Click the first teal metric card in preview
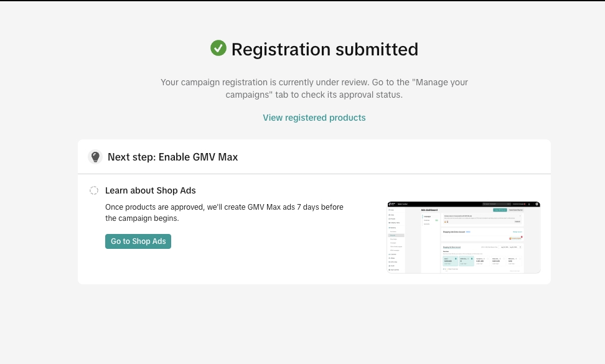Image resolution: width=605 pixels, height=364 pixels. coord(450,261)
